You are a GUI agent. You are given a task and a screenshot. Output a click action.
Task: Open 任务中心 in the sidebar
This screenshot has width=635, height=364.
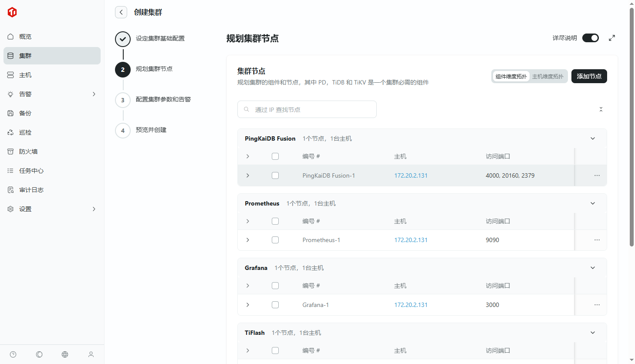pos(52,171)
